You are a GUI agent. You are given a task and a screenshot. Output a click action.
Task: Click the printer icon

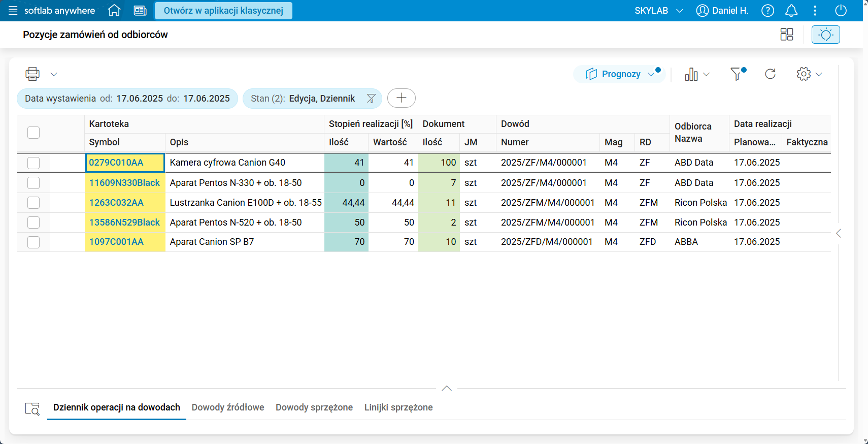[x=32, y=74]
